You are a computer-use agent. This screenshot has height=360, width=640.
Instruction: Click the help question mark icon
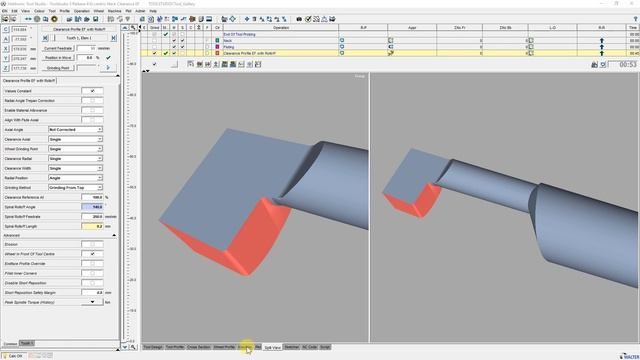coord(635,19)
